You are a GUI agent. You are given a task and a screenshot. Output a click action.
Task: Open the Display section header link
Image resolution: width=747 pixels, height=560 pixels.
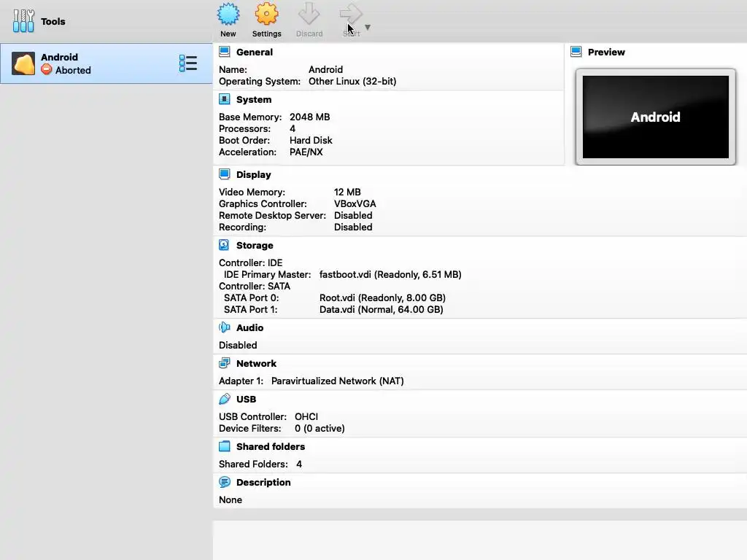coord(253,175)
